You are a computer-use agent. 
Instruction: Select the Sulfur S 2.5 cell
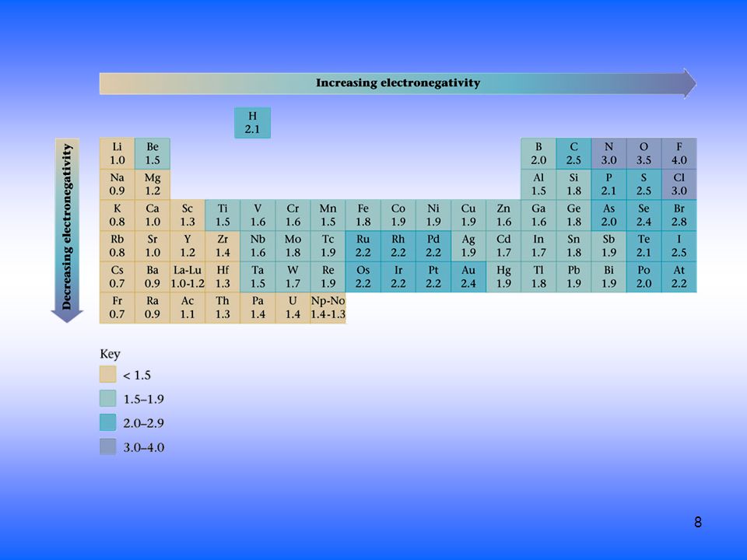644,184
